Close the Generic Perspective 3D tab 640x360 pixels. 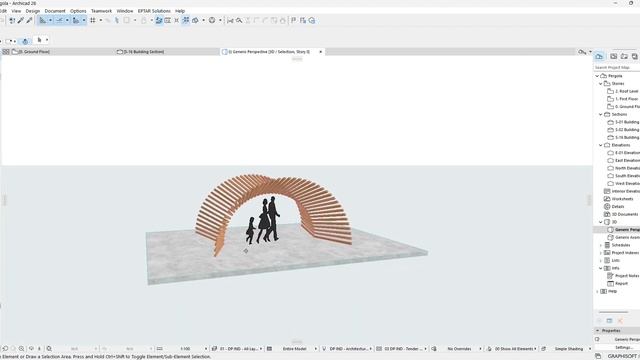coord(320,52)
